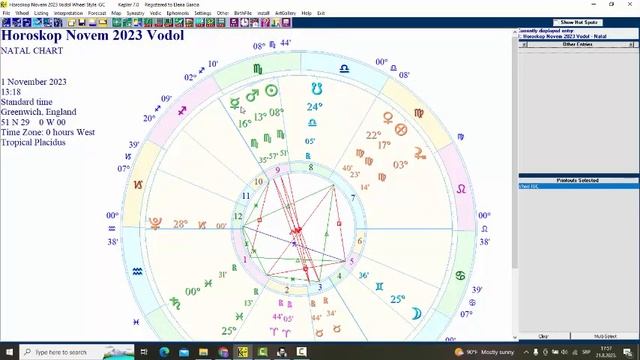Select the Wheel IGC entry in Printouts Selected
640x360 pixels.
[578, 186]
